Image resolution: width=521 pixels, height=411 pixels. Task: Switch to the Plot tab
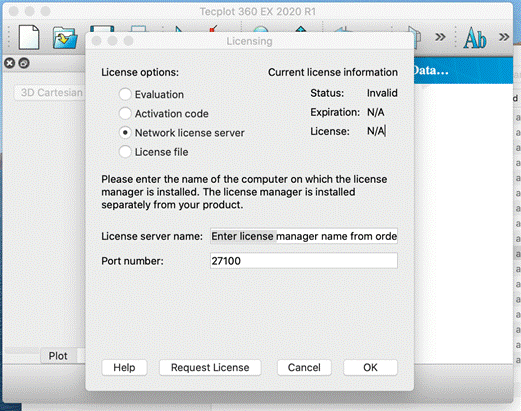[x=58, y=356]
